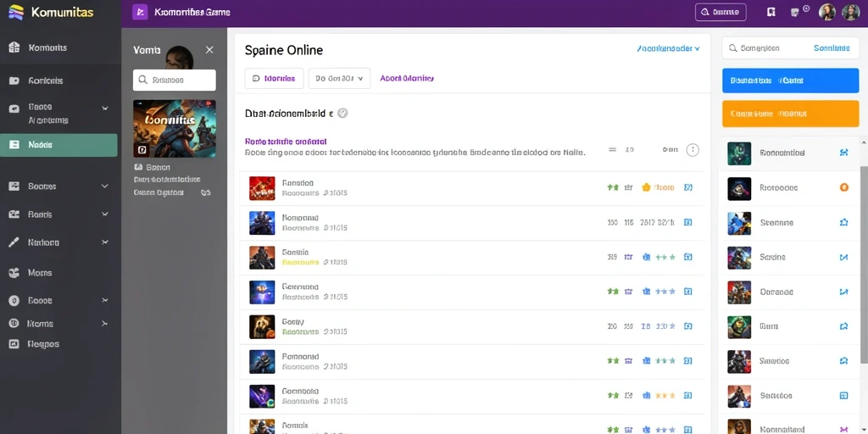Screen dimensions: 868x434
Task: Click the orange button in right panel
Action: click(791, 114)
